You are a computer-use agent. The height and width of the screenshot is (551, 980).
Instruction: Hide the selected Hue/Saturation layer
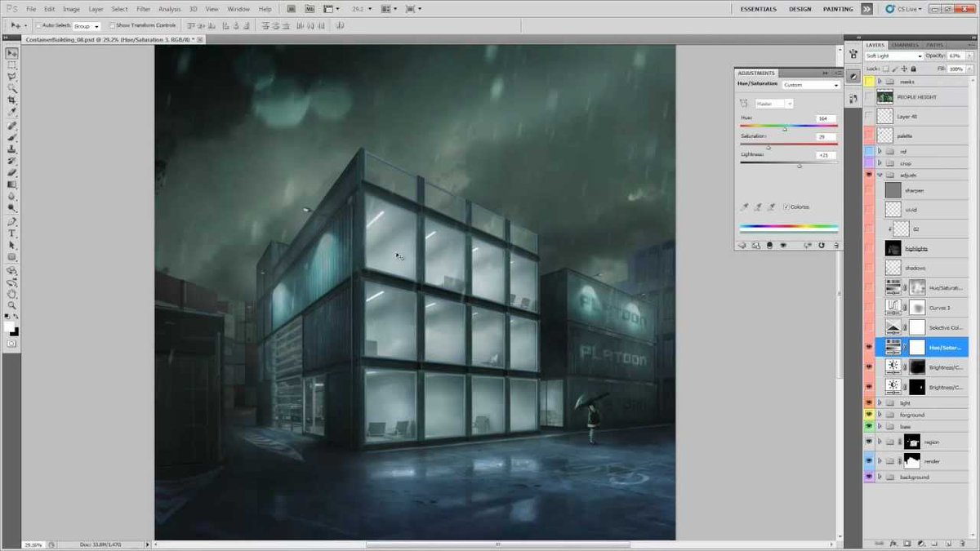(869, 347)
